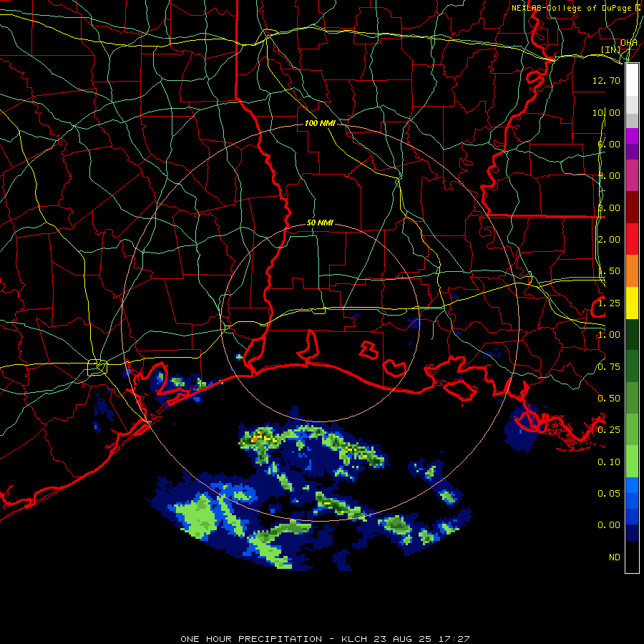Select the dark red swatch in the color scale
This screenshot has width=644, height=644.
pyautogui.click(x=632, y=208)
